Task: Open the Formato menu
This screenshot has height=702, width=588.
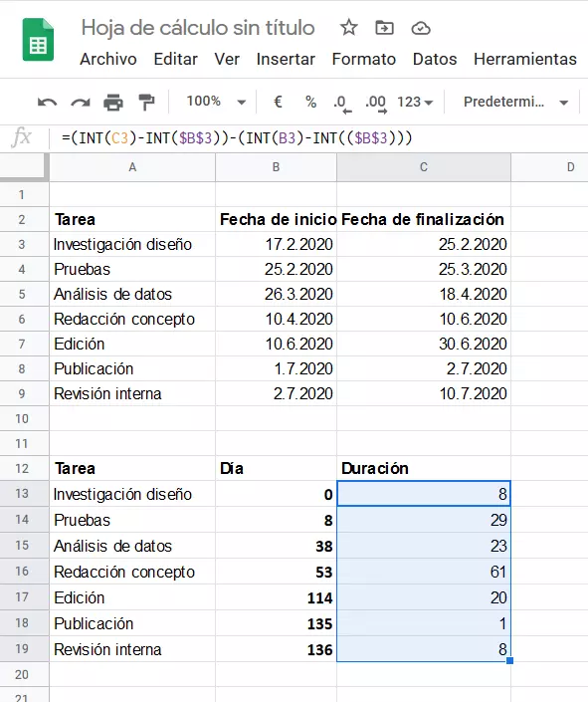Action: click(364, 59)
